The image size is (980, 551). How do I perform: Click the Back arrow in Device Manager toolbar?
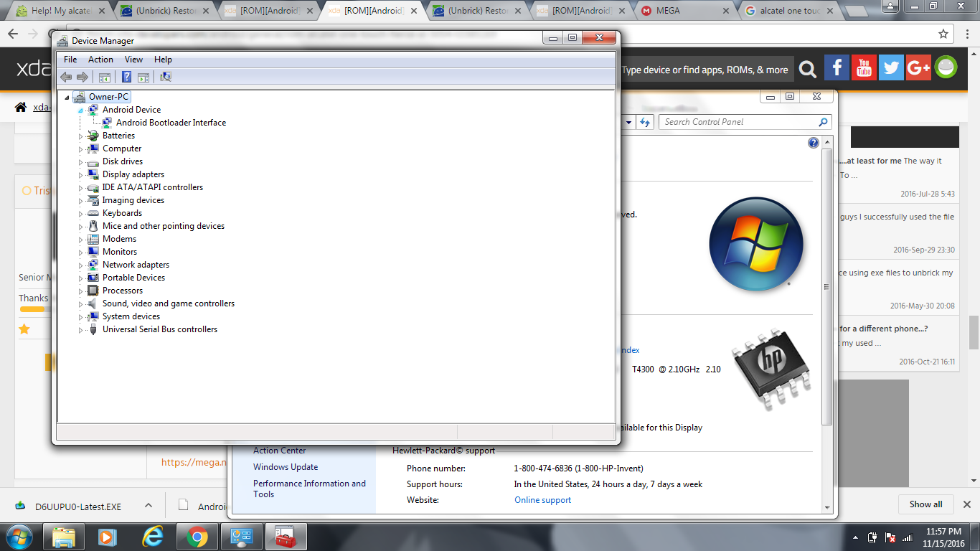click(x=66, y=77)
